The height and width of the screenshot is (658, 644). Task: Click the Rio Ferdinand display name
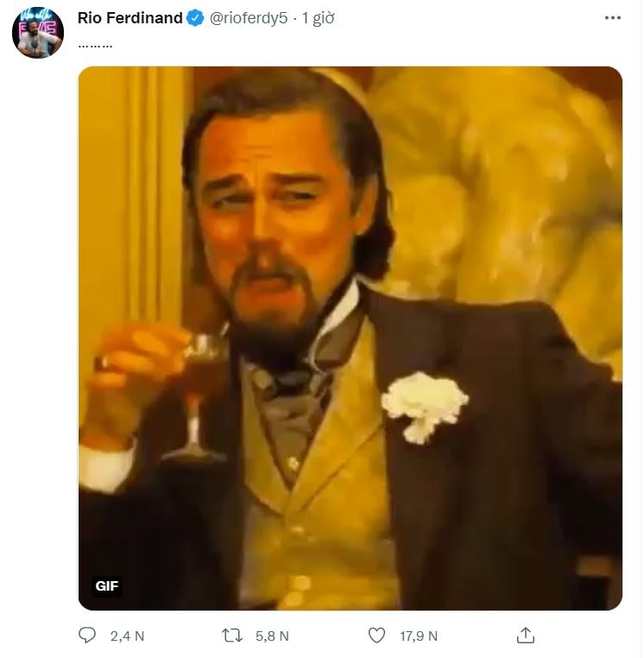[x=129, y=18]
